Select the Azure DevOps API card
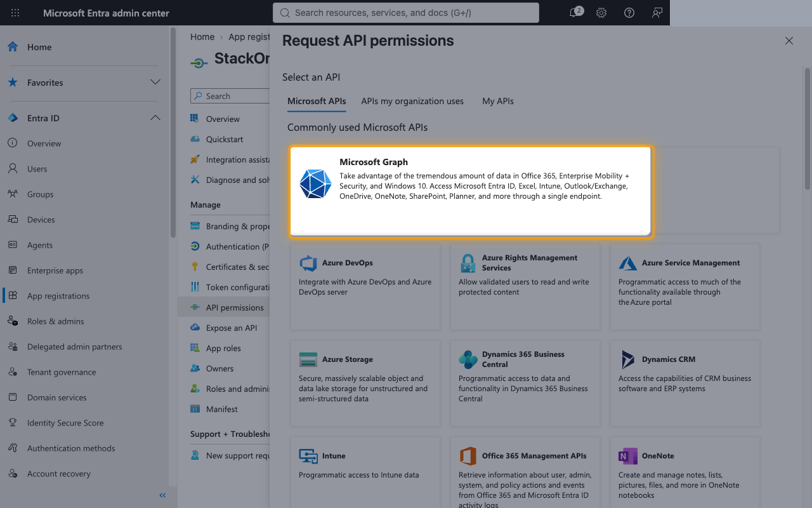Viewport: 812px width, 508px height. 365,287
